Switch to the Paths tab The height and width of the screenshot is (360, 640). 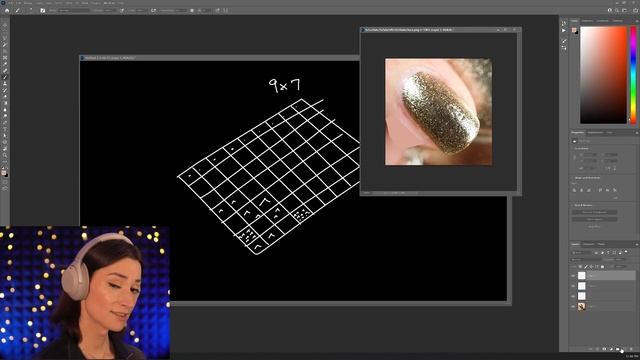point(601,244)
